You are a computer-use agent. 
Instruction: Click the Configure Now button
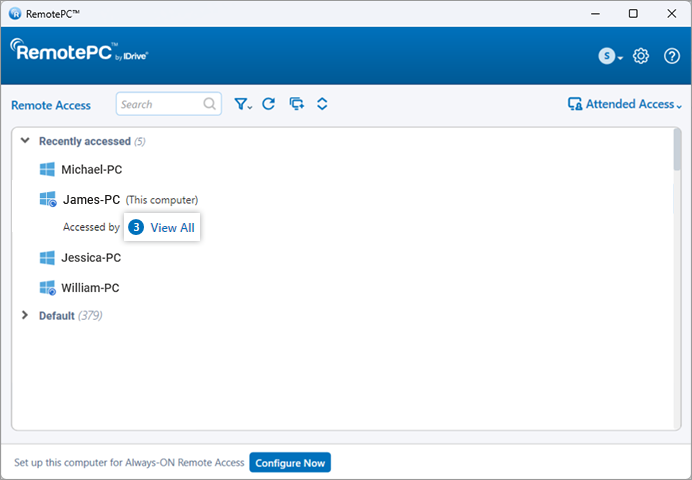click(x=289, y=463)
